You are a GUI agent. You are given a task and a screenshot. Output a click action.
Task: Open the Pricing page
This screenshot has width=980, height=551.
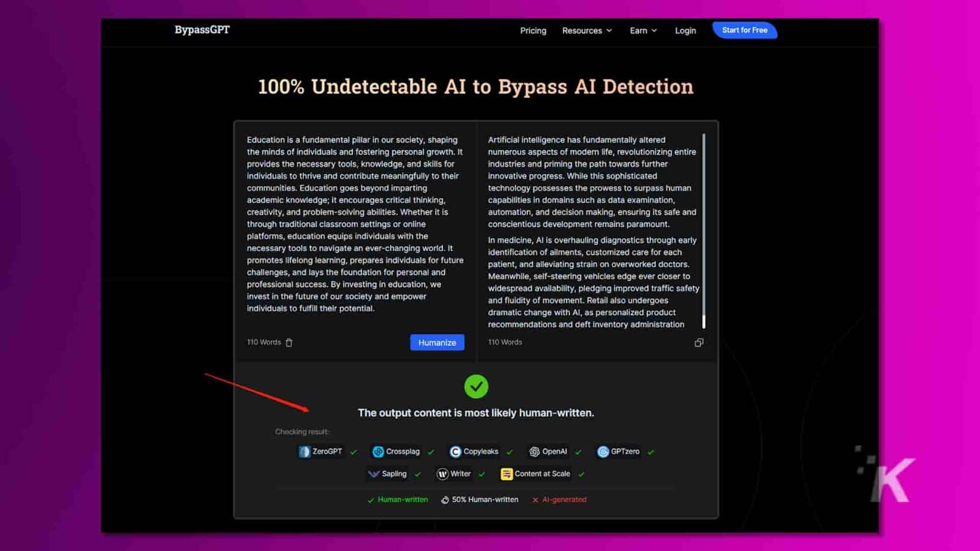(533, 31)
